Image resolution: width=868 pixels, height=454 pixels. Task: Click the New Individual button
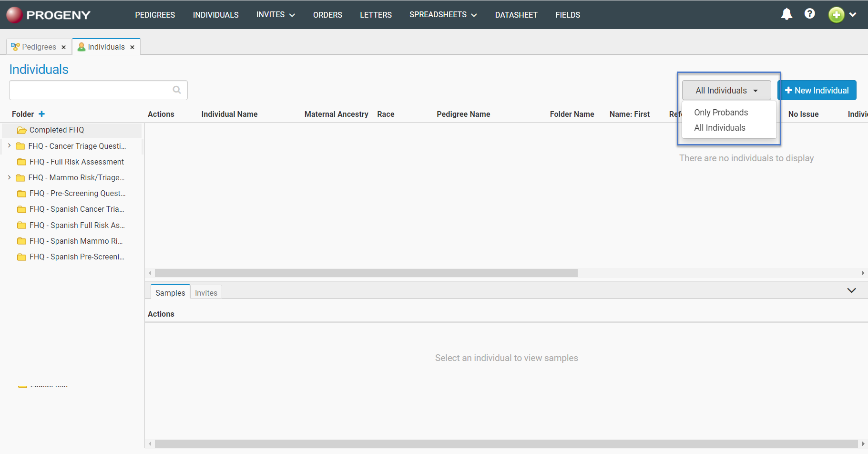tap(817, 90)
